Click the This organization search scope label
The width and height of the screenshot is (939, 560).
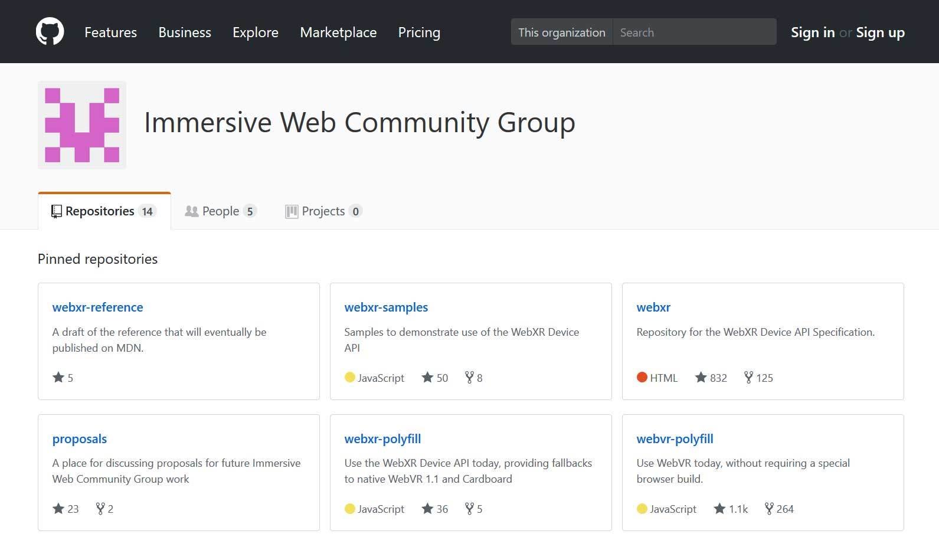pos(562,32)
